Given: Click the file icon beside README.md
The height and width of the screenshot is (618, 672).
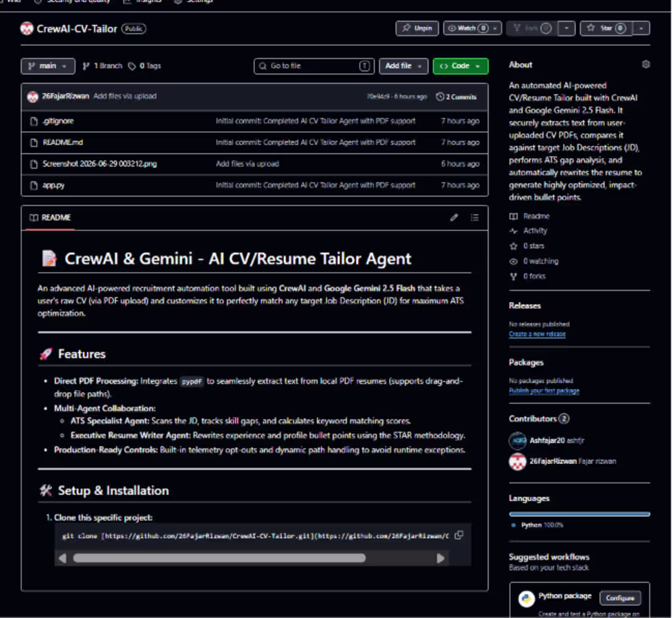Looking at the screenshot, I should [x=34, y=143].
